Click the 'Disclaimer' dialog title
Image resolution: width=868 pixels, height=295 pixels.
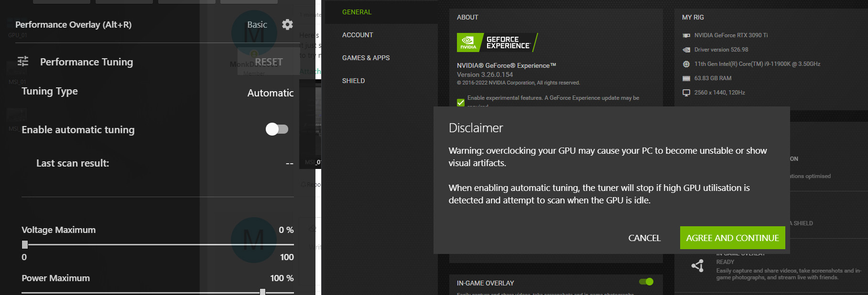click(476, 128)
